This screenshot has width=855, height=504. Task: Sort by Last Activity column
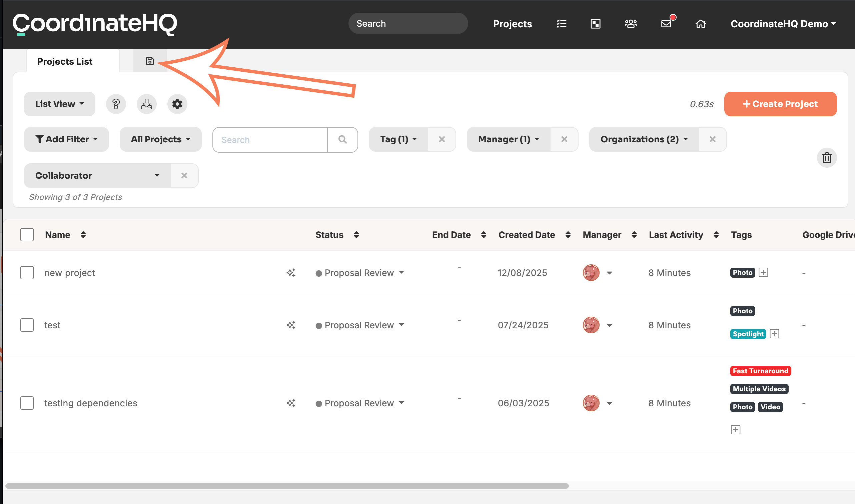point(716,235)
